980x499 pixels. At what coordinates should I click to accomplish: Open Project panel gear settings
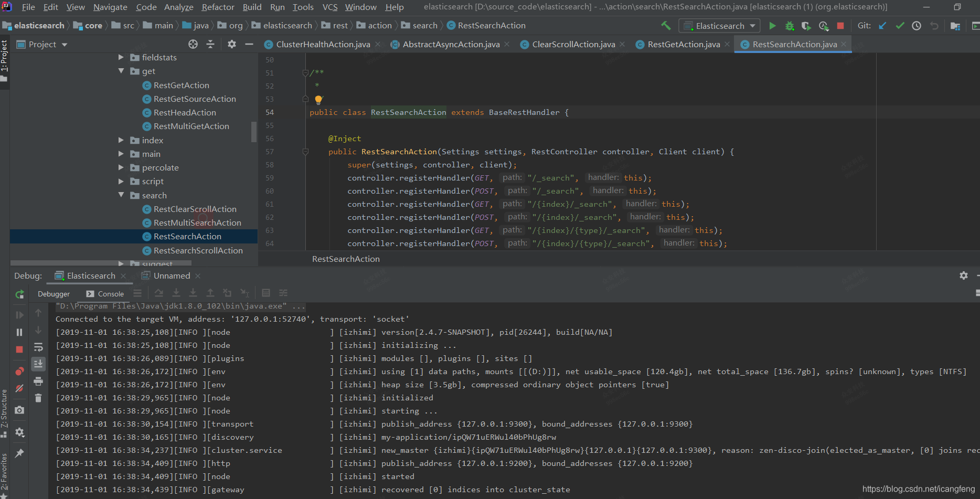pos(232,45)
